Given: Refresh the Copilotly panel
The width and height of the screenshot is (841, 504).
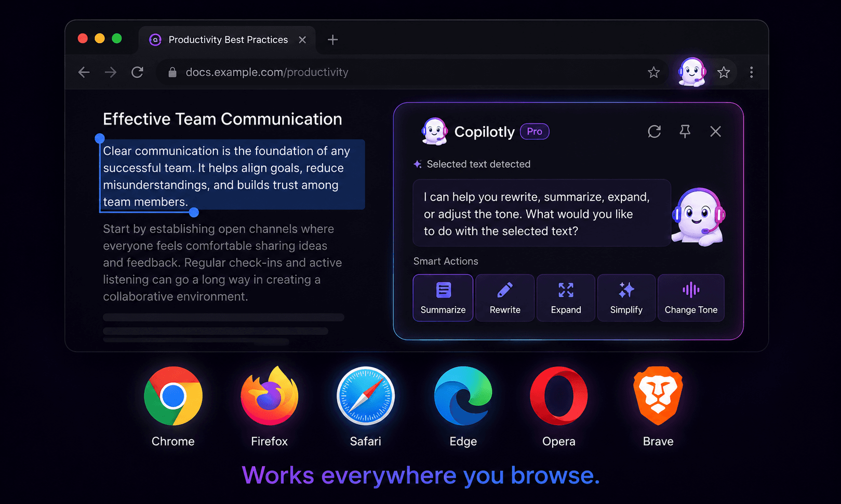Looking at the screenshot, I should [x=654, y=131].
